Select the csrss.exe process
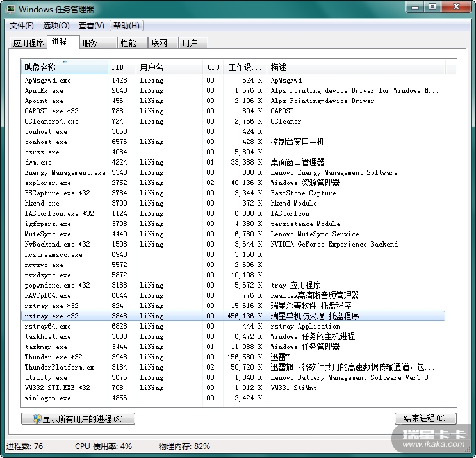476x458 pixels. coord(233,152)
